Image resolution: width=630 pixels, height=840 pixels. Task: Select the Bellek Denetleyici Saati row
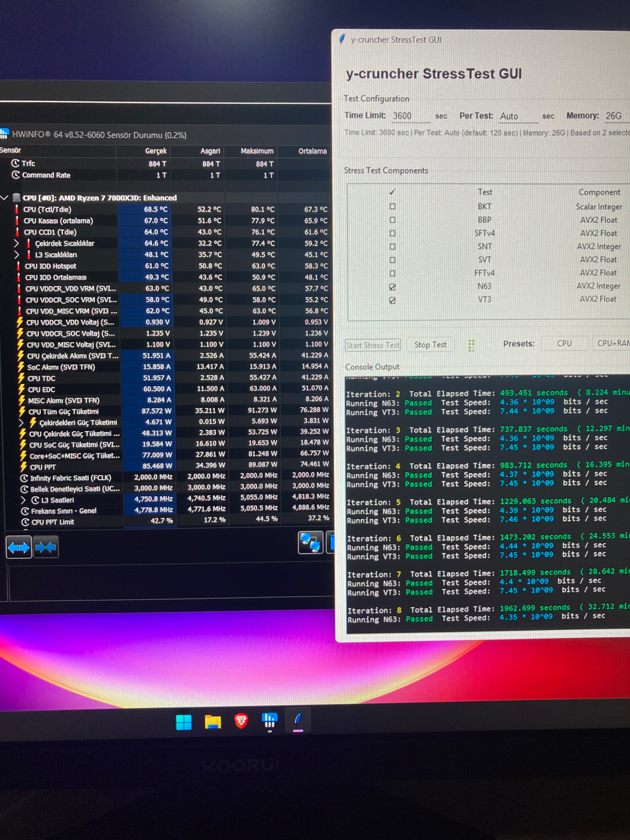[175, 488]
